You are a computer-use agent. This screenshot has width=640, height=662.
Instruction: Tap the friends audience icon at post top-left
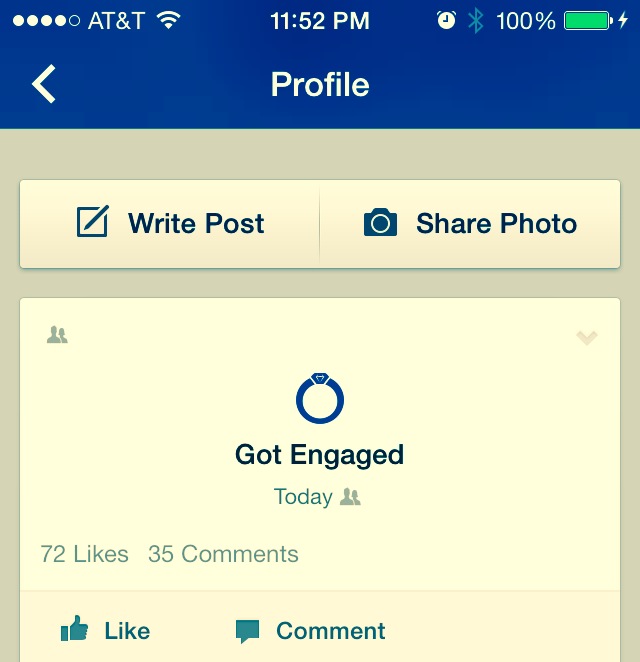pyautogui.click(x=57, y=336)
